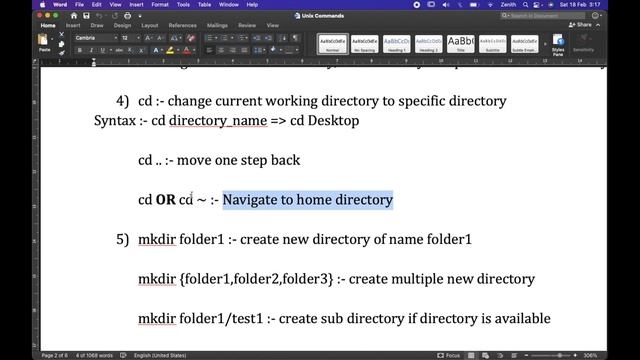Click the English (United States) language indicator
Viewport: 640px width, 360px height.
click(x=160, y=356)
